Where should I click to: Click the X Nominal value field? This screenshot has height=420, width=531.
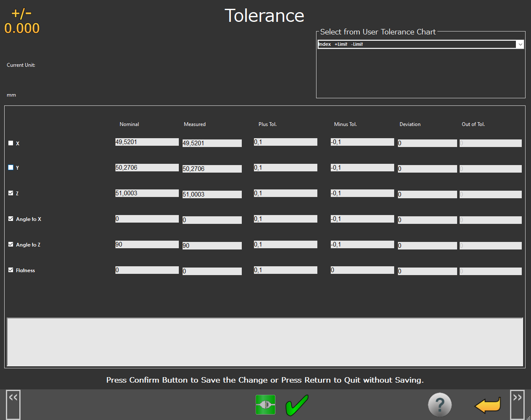pos(147,142)
